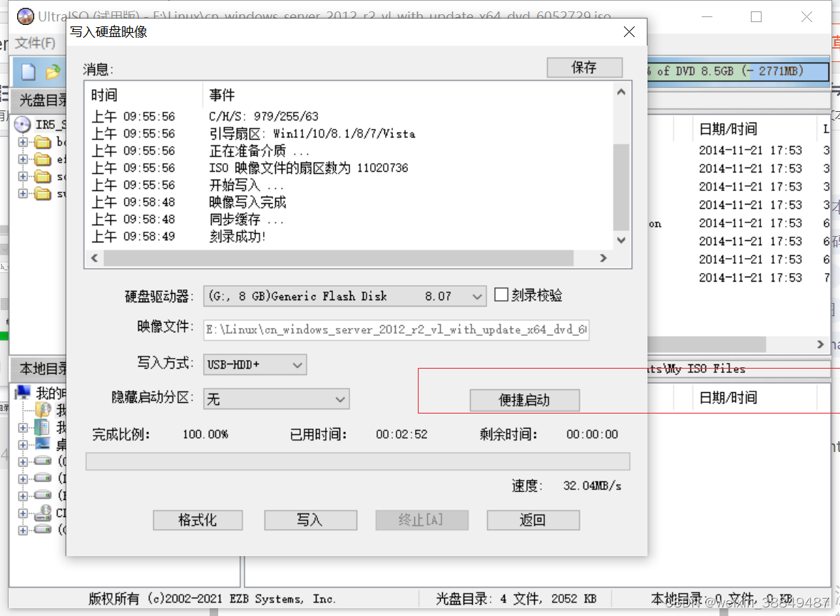
Task: Click the C: drive icon in local panel
Action: pyautogui.click(x=42, y=461)
